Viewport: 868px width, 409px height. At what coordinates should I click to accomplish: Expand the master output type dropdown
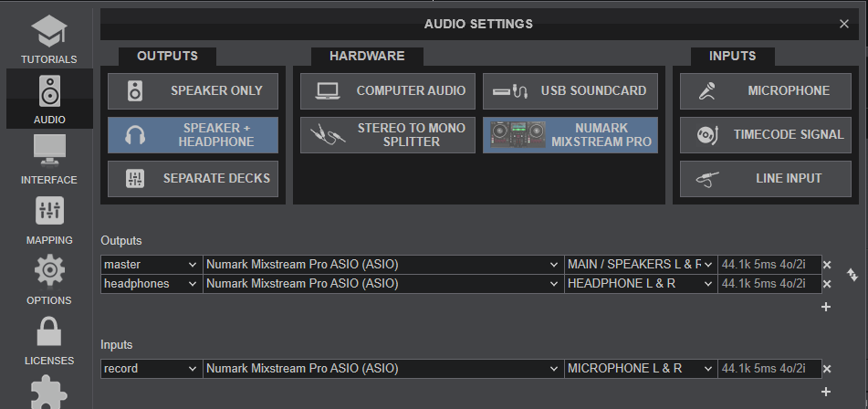pyautogui.click(x=151, y=265)
